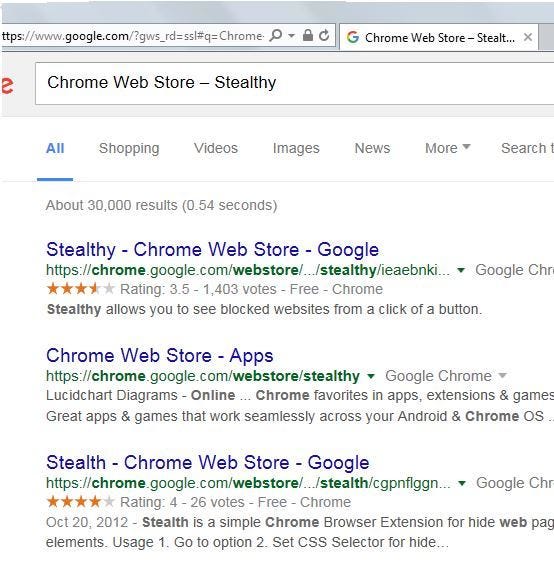Click the partial Google logo at left
The image size is (554, 579).
pos(7,85)
